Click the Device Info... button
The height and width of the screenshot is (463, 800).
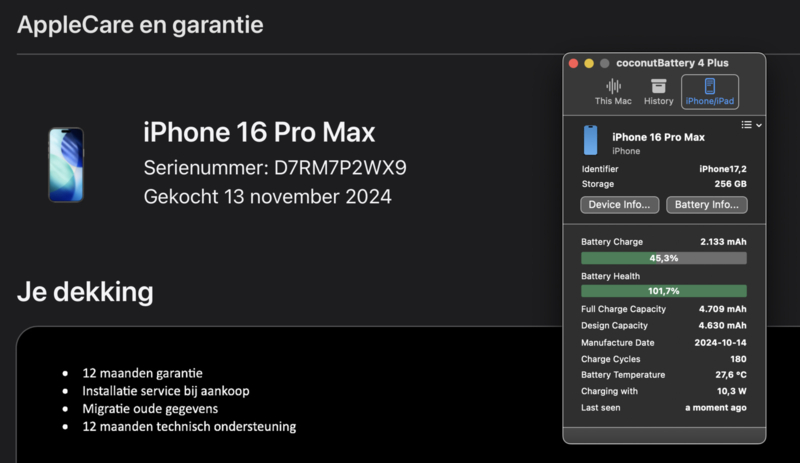click(619, 205)
